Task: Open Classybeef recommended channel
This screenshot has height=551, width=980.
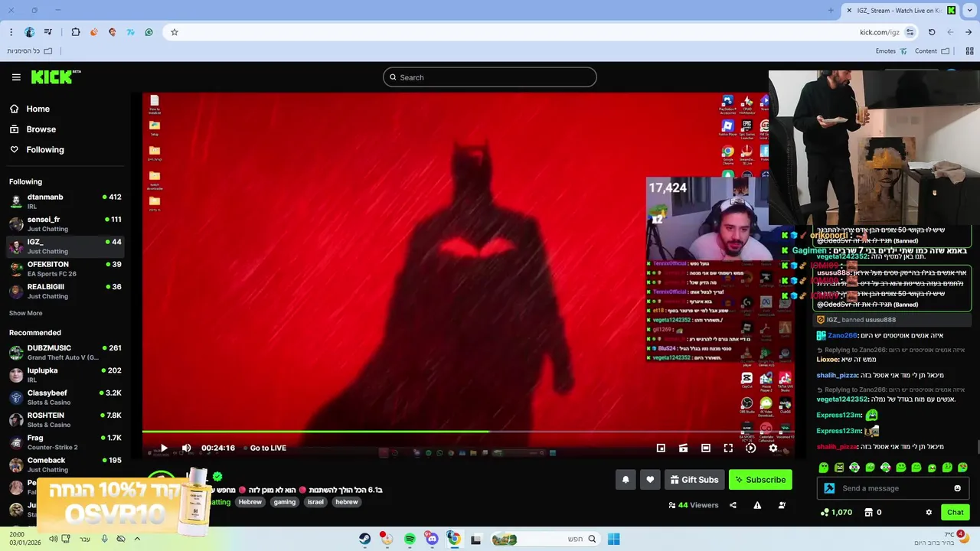Action: 65,397
